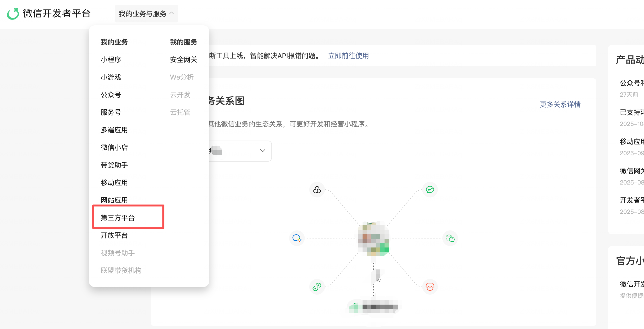Select 公众号 from the business menu
This screenshot has width=644, height=329.
[x=111, y=95]
